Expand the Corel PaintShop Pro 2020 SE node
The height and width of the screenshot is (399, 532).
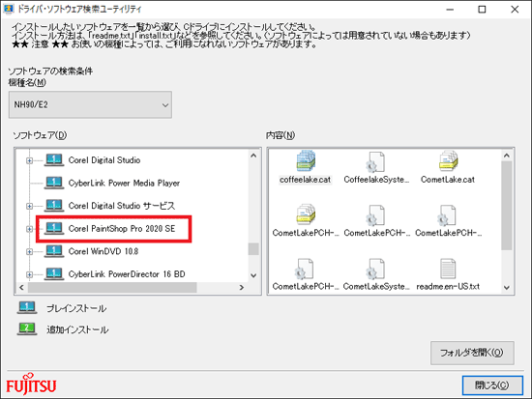click(30, 229)
